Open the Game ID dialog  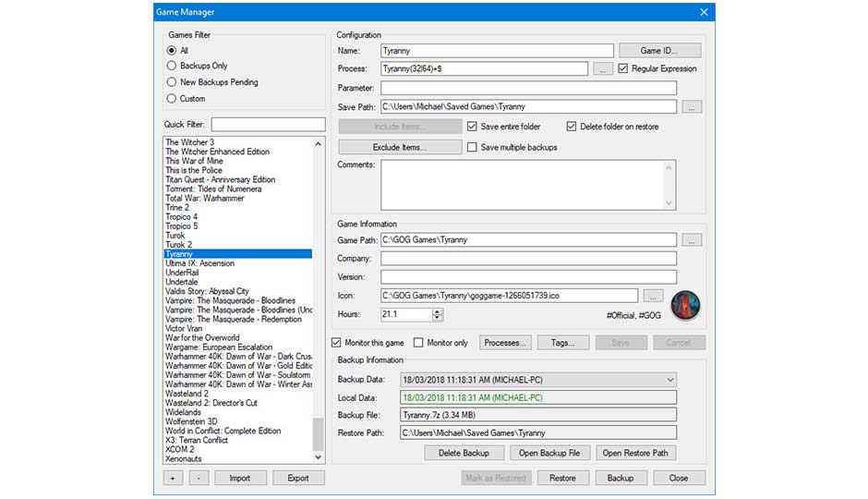pos(660,51)
